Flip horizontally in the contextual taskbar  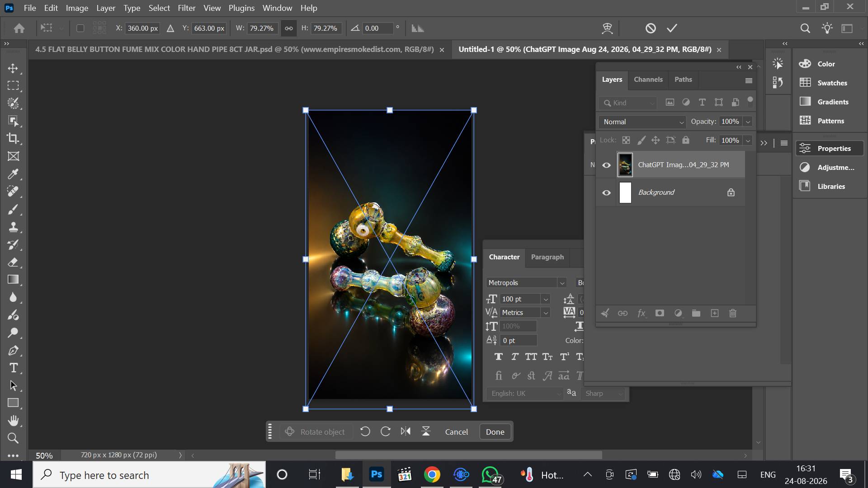point(406,432)
